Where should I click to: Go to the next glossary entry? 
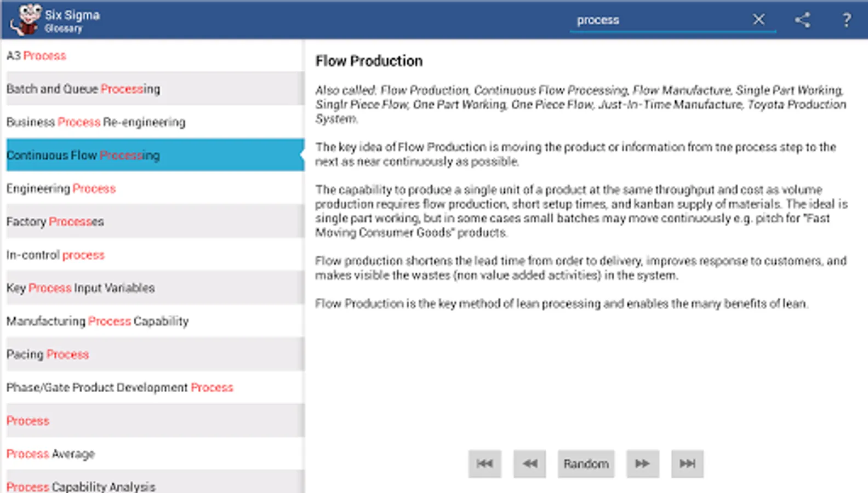click(642, 463)
